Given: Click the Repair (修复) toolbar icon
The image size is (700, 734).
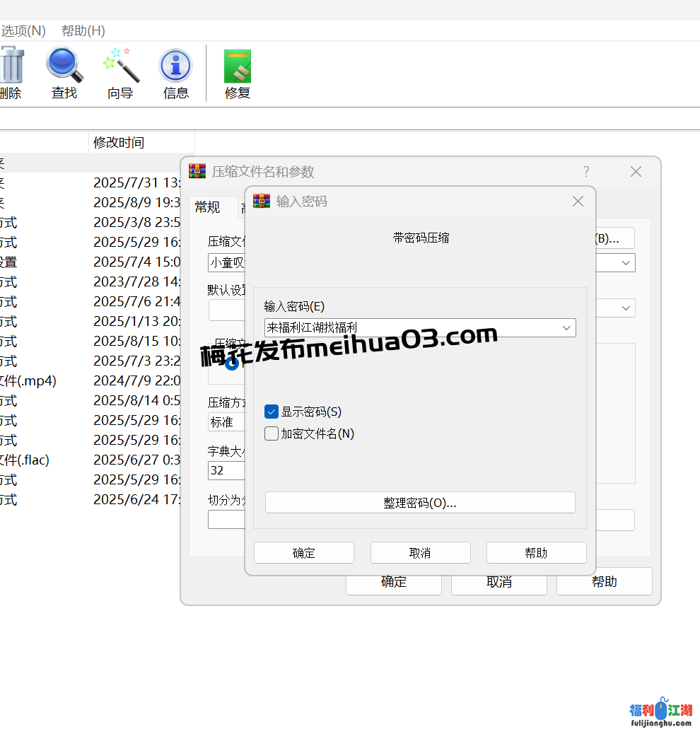Looking at the screenshot, I should click(x=238, y=67).
